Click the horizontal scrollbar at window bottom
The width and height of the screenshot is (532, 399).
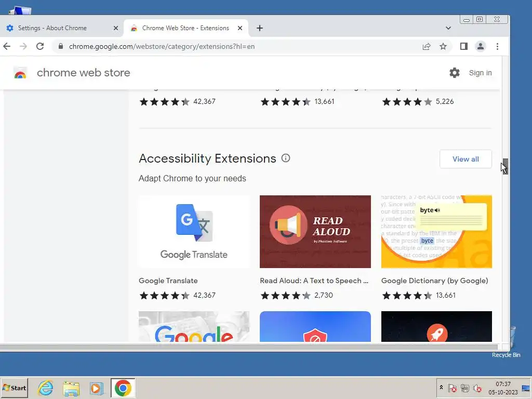(x=249, y=347)
